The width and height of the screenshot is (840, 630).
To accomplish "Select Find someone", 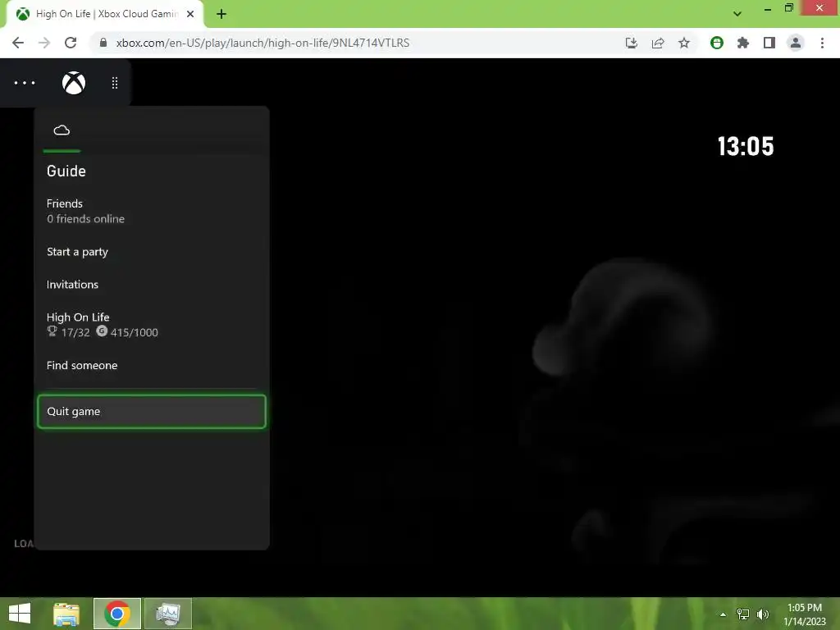I will (152, 365).
